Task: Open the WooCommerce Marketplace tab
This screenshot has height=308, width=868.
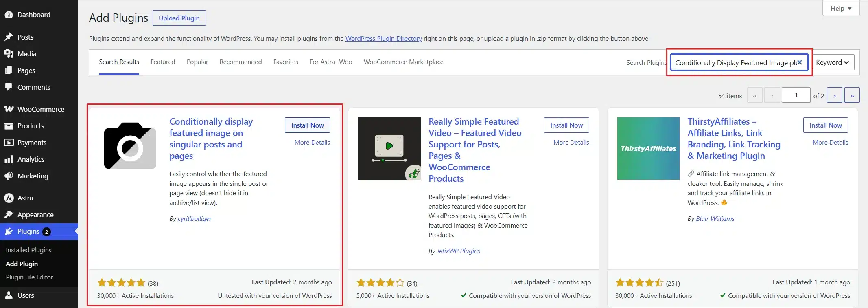Action: pyautogui.click(x=403, y=62)
